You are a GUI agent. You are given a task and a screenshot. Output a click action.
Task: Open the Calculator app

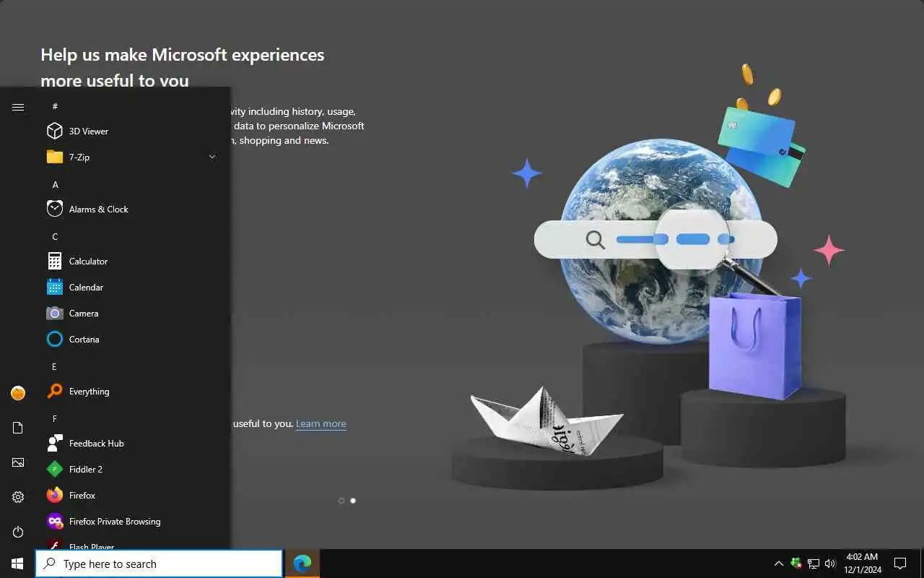(x=132, y=261)
